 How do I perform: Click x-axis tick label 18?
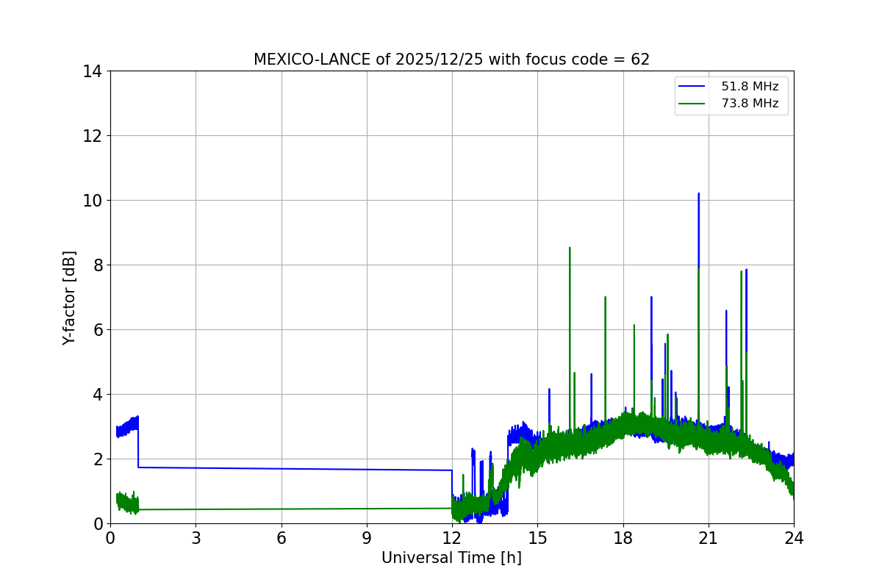(623, 538)
